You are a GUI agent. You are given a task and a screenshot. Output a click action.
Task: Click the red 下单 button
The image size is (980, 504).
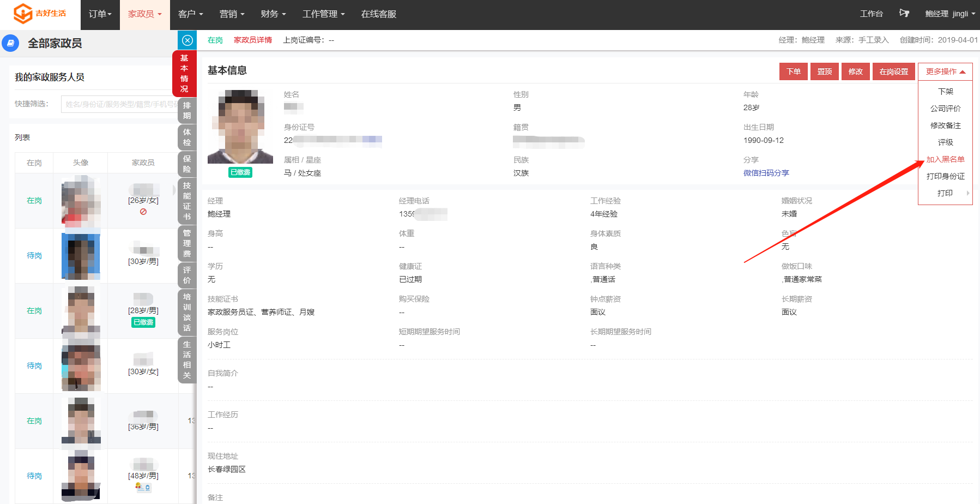coord(794,71)
